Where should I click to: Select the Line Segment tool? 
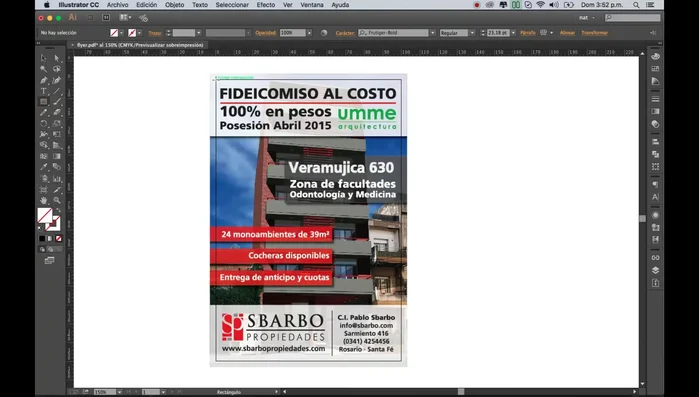[x=57, y=91]
